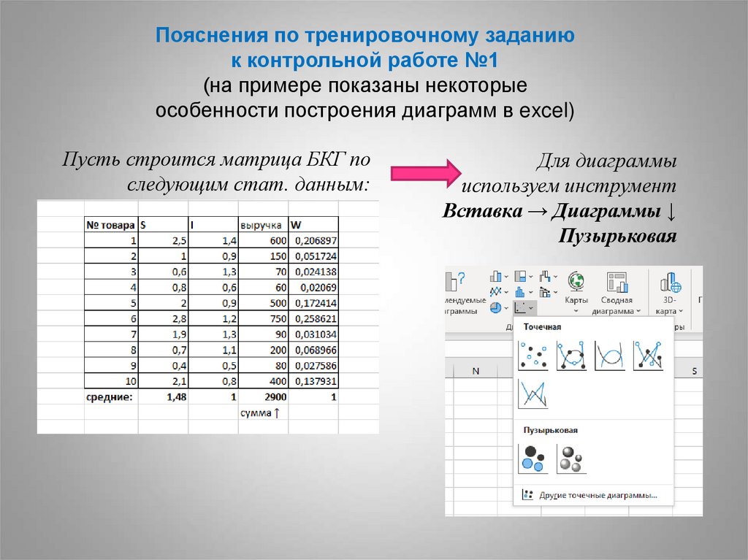Click the cell with value 0,206897
The image size is (748, 560).
[x=313, y=240]
